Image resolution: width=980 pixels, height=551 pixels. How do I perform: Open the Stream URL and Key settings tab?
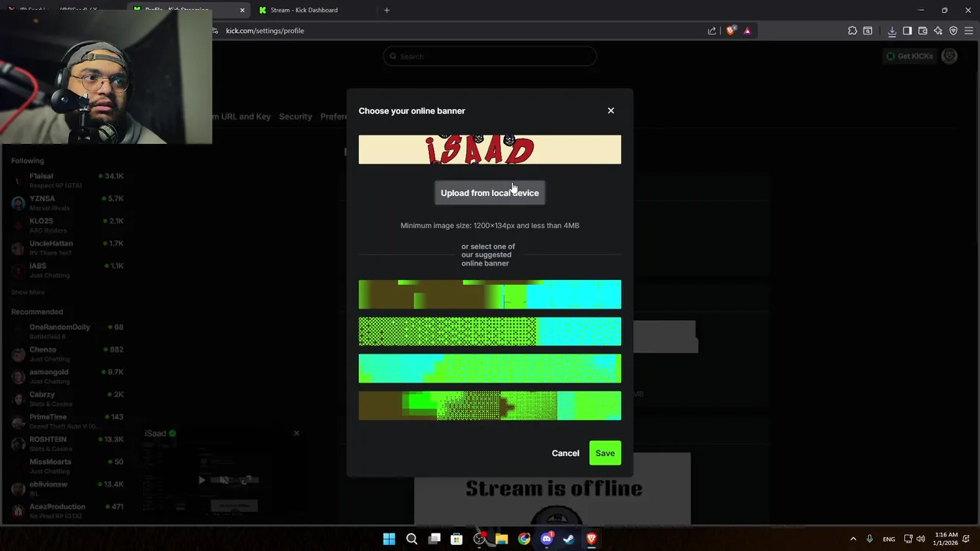(240, 116)
